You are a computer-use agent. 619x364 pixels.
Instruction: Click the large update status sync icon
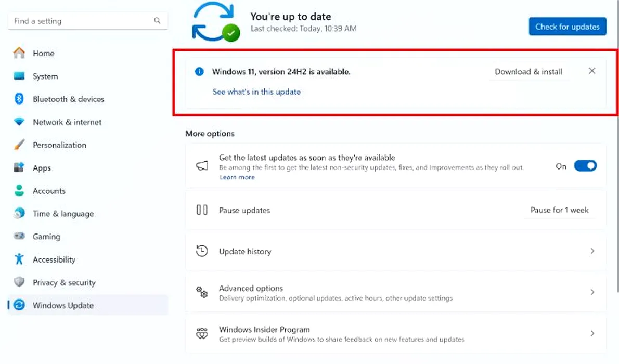click(x=215, y=22)
